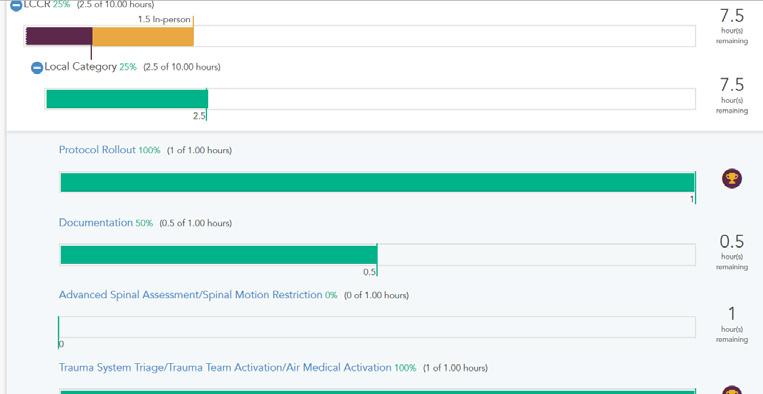Click LCCR's 7.5 hours remaining indicator
Image resolution: width=763 pixels, height=394 pixels.
click(731, 27)
